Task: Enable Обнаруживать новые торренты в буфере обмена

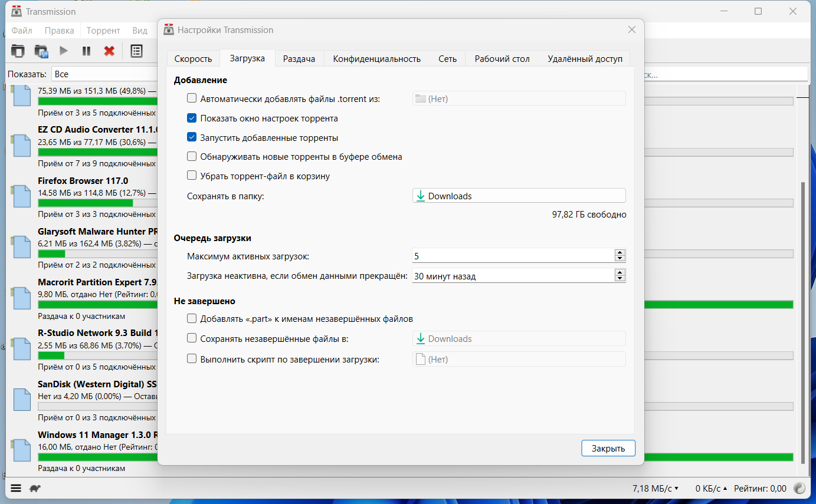Action: pos(192,157)
